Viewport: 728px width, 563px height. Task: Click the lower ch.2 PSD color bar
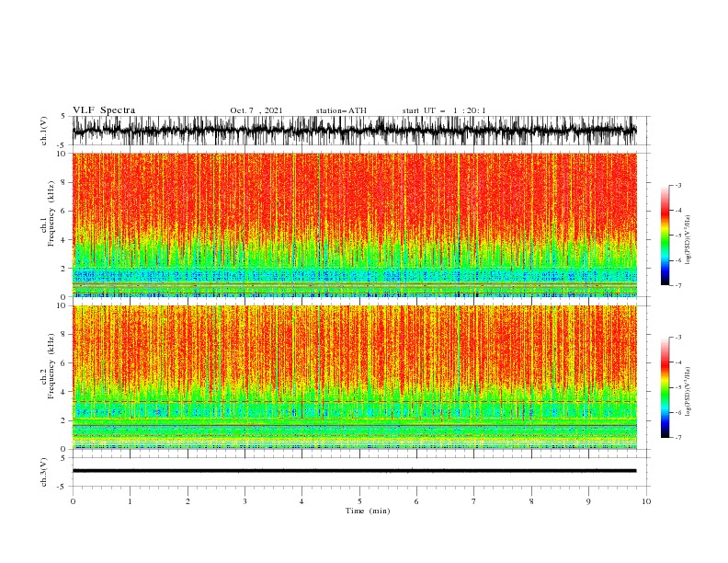coord(665,387)
